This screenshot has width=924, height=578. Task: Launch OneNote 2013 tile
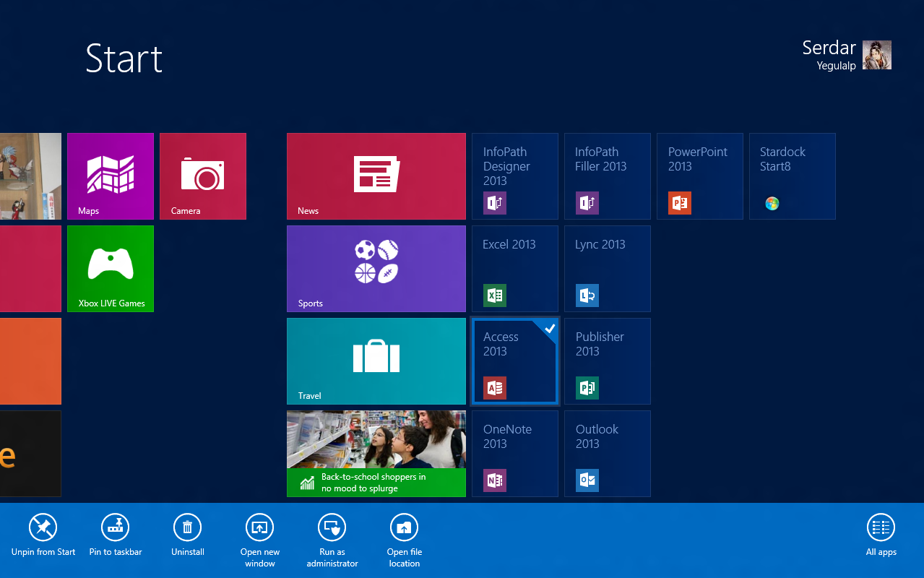515,454
